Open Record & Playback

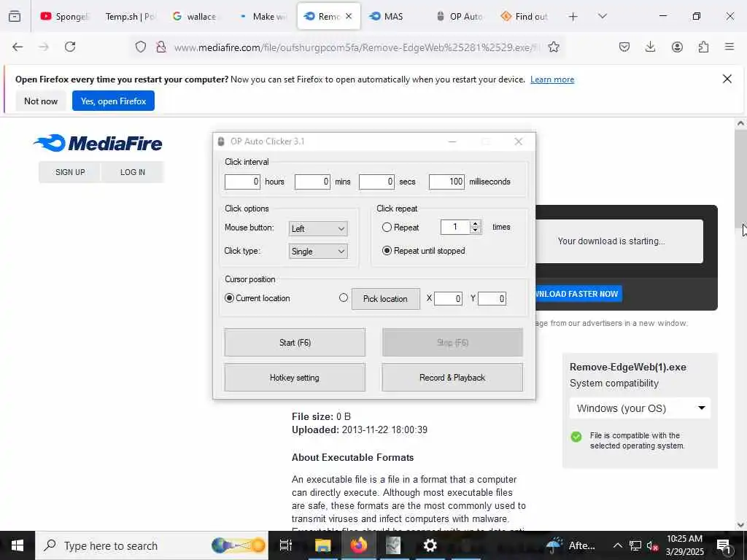click(452, 378)
